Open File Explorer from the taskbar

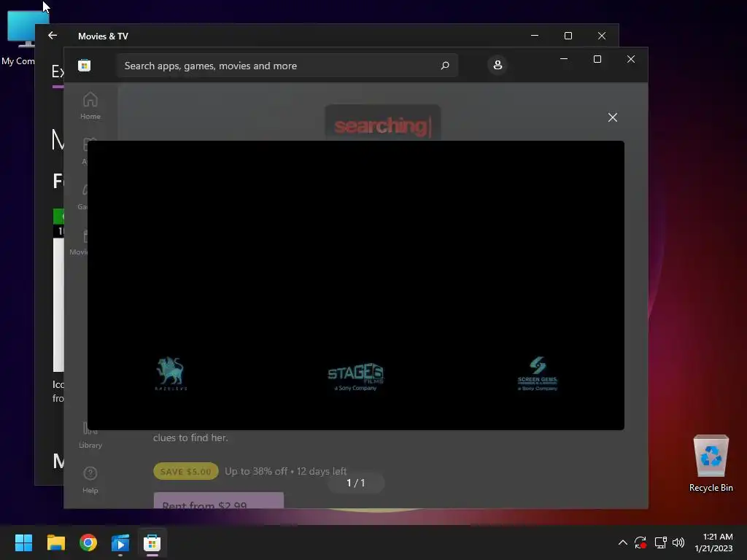[x=55, y=542]
